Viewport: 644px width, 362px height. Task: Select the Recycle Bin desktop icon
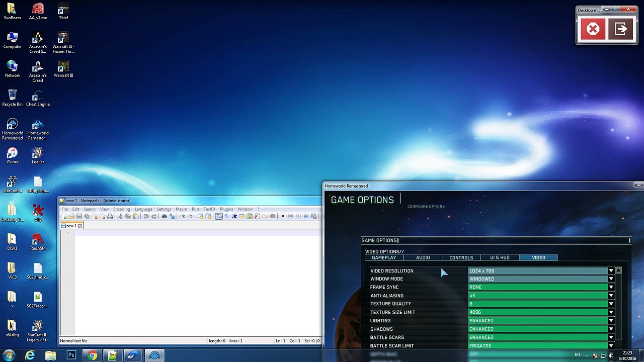coord(12,98)
